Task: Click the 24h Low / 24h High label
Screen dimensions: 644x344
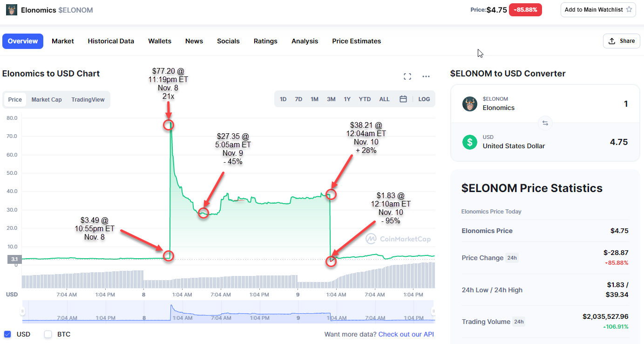Action: [492, 290]
